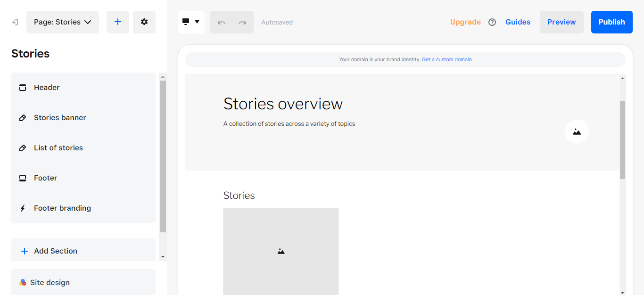The width and height of the screenshot is (644, 295).
Task: Click the redo arrow icon
Action: [x=242, y=22]
